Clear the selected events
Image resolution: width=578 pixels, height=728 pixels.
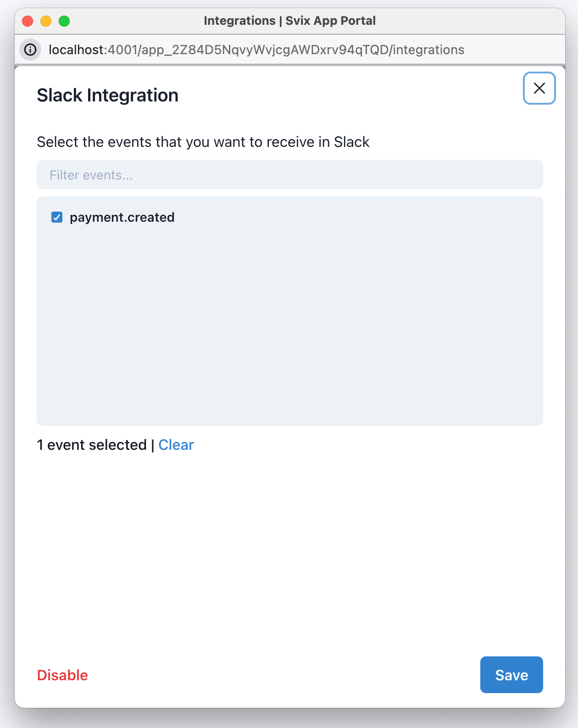click(176, 445)
